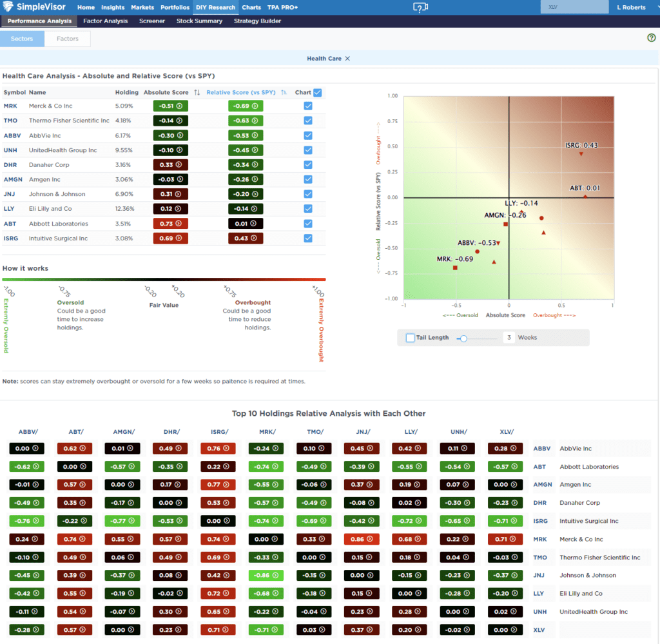This screenshot has height=644, width=660.
Task: Open TPA PRO+ menu item
Action: click(x=282, y=7)
